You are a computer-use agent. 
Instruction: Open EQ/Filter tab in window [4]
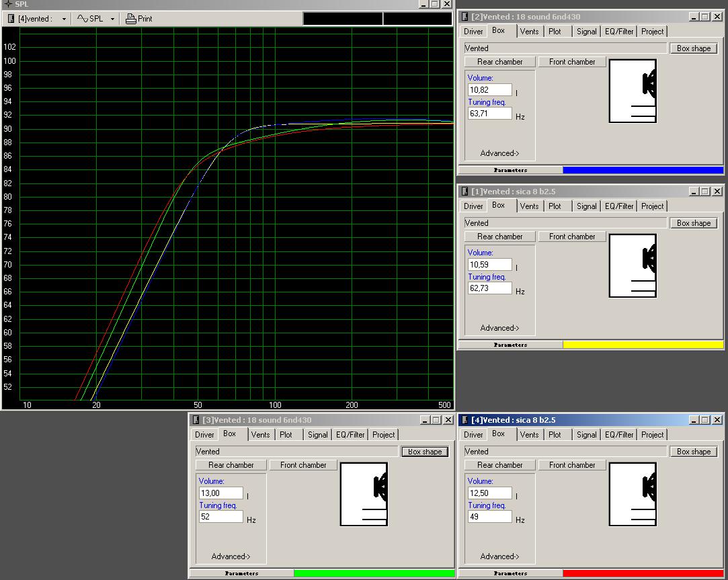[x=619, y=435]
